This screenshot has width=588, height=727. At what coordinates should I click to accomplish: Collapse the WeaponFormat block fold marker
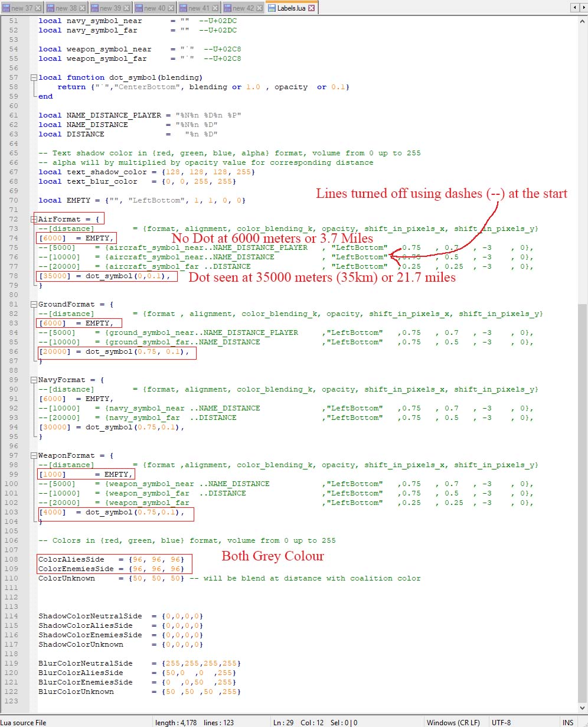[34, 455]
